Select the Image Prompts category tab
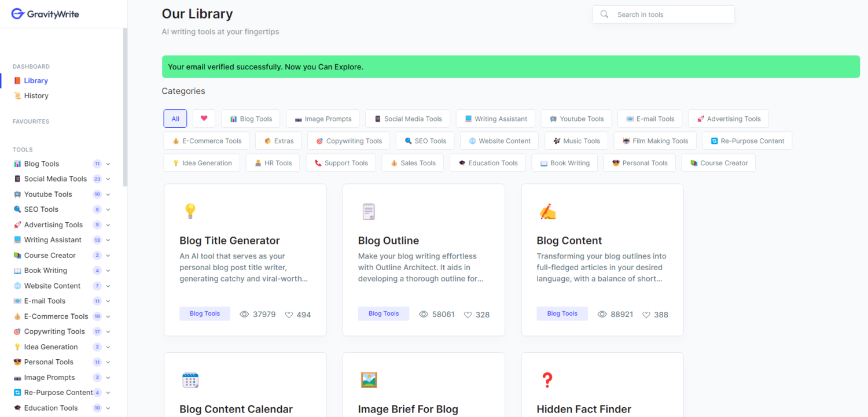This screenshot has height=417, width=868. (x=323, y=119)
